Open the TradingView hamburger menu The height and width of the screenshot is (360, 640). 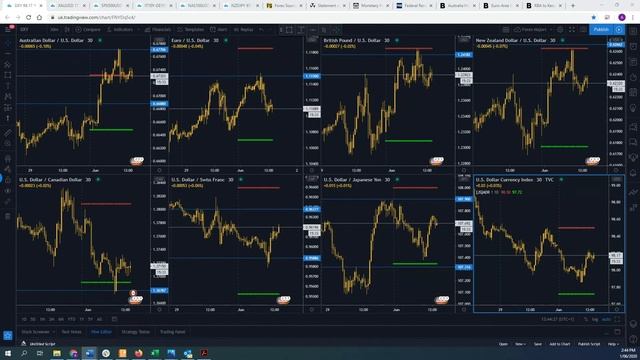[x=8, y=29]
